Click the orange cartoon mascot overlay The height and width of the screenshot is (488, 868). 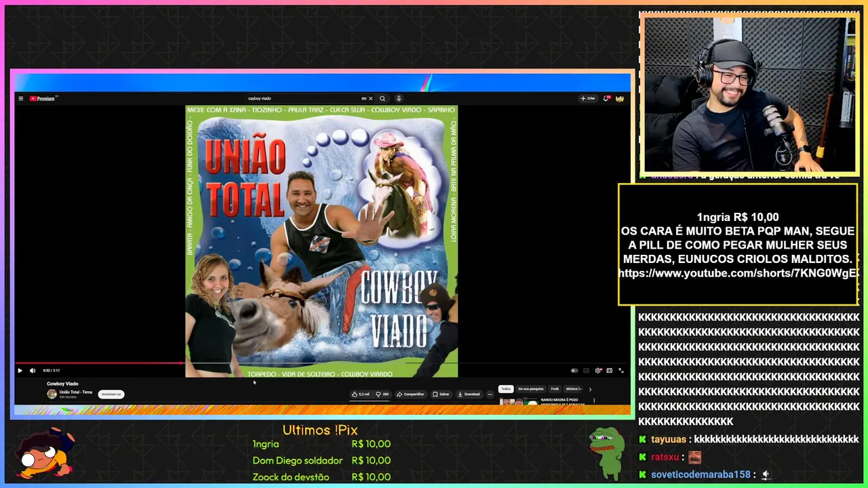[45, 453]
